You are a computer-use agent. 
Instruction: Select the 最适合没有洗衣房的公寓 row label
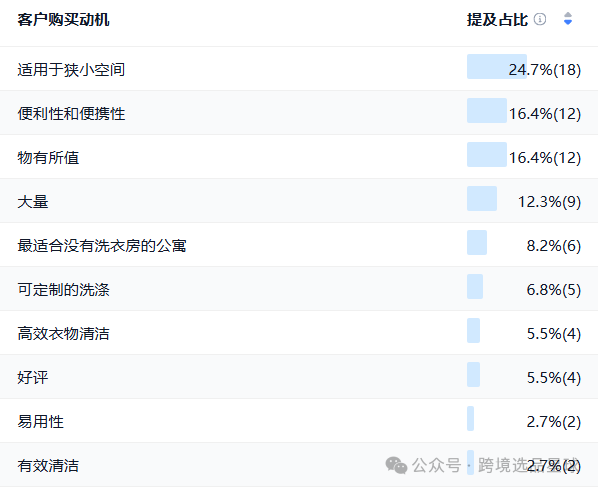[101, 246]
